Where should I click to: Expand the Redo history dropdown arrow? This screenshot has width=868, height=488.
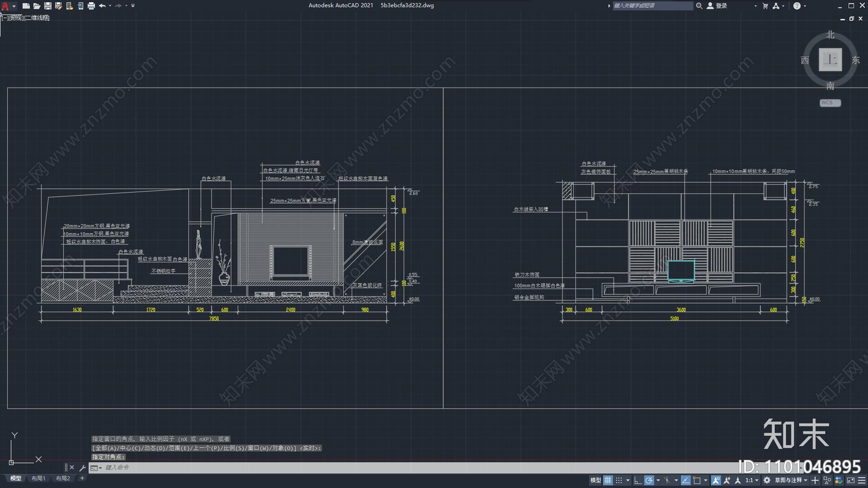coord(126,6)
